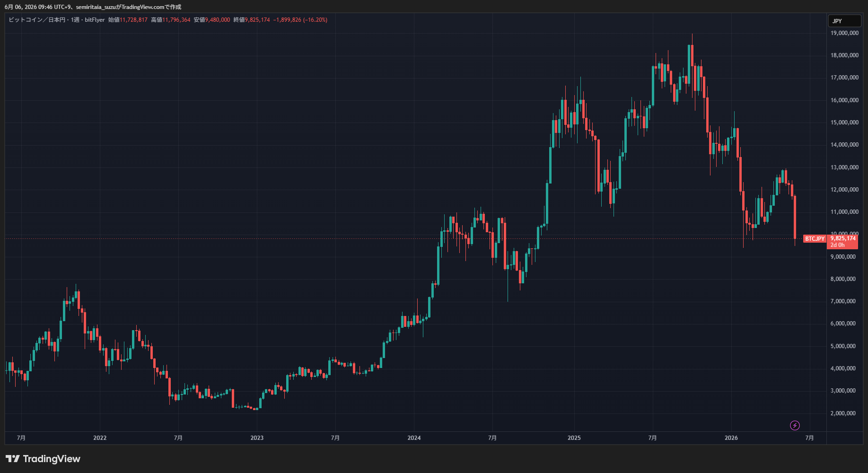
Task: Click the 8,000,000 price axis label
Action: coord(843,279)
